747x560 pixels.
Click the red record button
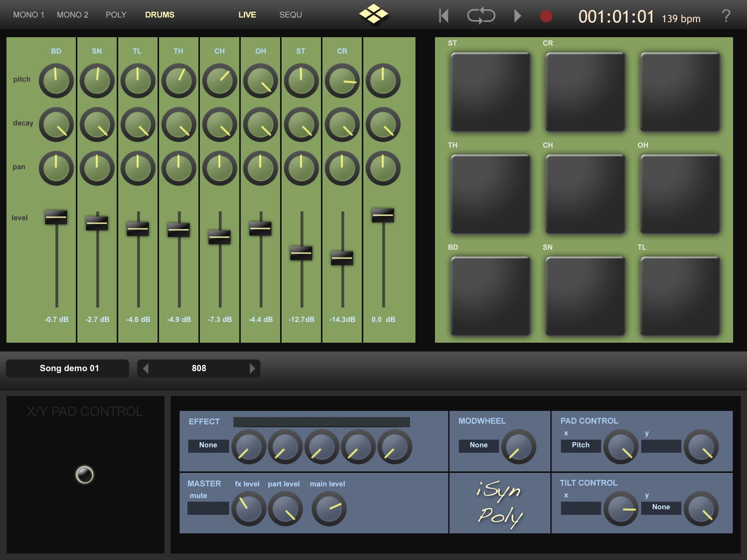point(546,16)
